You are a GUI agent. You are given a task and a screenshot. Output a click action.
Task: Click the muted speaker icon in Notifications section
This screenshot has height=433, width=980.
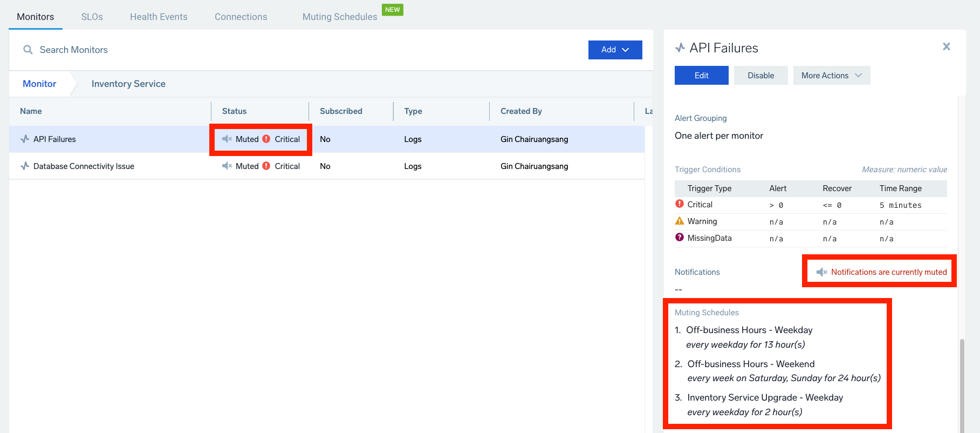[822, 272]
